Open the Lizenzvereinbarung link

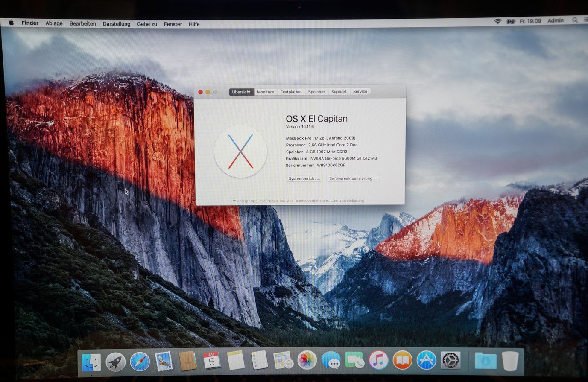pyautogui.click(x=347, y=201)
